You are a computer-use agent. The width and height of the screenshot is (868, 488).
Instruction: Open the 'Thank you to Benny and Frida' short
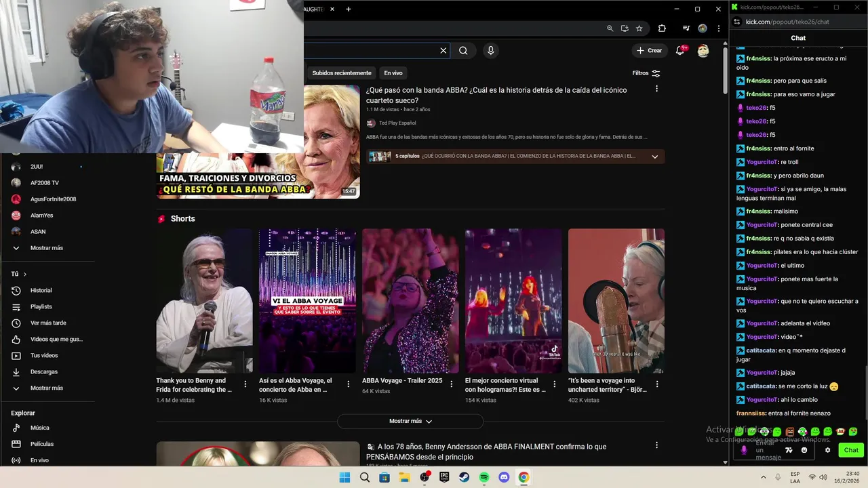[204, 301]
